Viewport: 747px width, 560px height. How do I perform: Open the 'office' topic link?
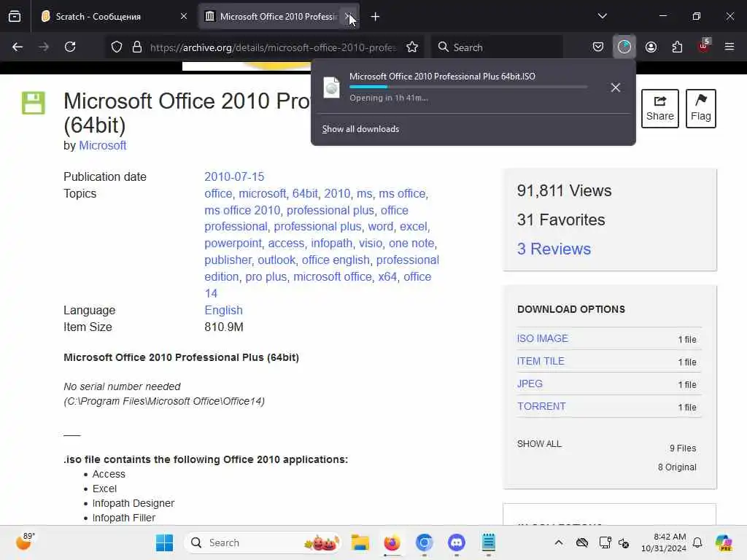click(218, 194)
